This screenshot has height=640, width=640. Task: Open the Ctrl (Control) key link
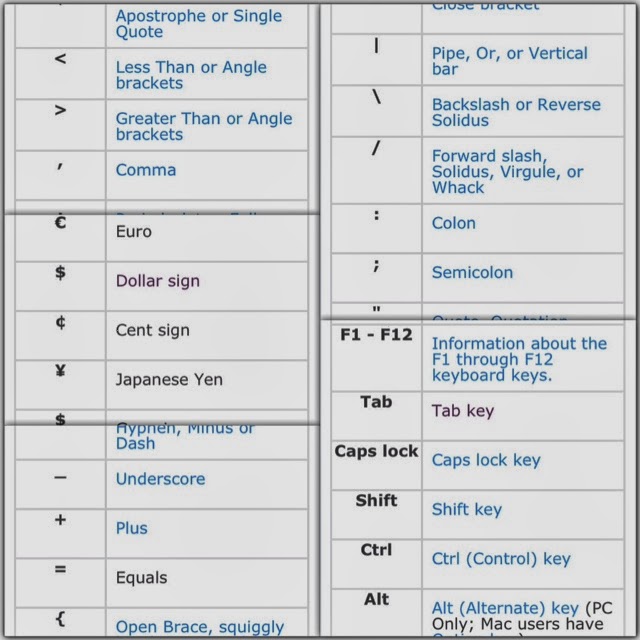point(501,559)
